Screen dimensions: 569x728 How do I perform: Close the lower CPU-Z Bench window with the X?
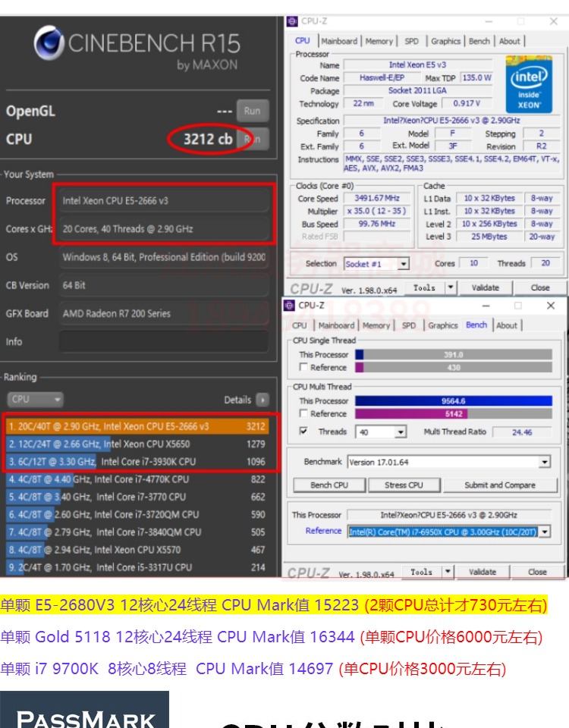pyautogui.click(x=551, y=306)
